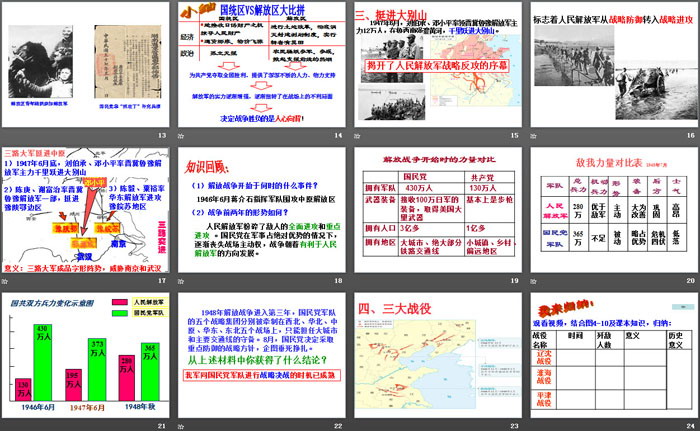
Task: Click slide number 14 label
Action: pyautogui.click(x=338, y=135)
